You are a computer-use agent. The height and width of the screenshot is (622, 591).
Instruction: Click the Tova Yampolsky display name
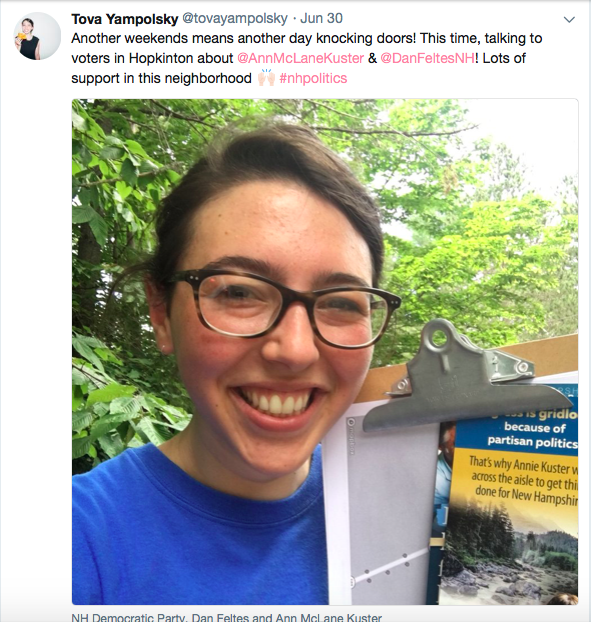[x=125, y=19]
